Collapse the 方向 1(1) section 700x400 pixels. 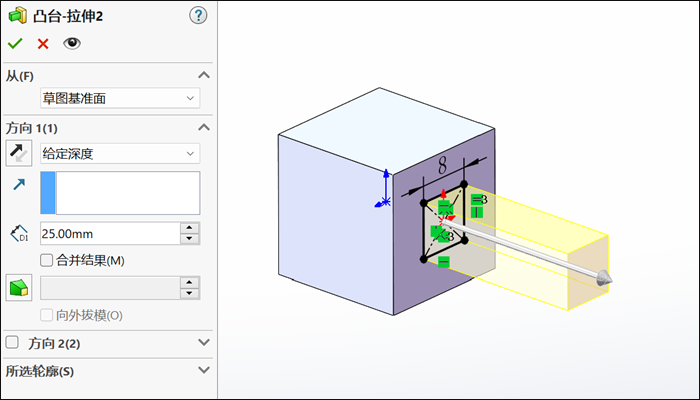coord(204,128)
